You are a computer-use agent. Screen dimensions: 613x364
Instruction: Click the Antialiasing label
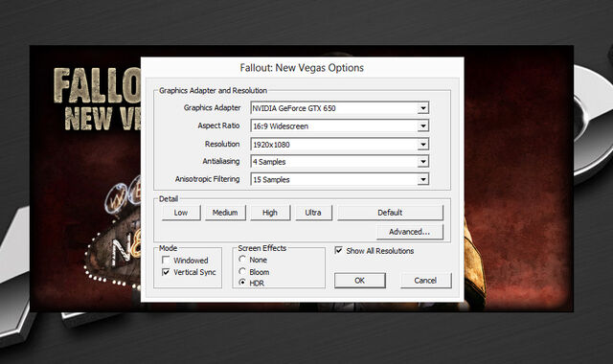tap(221, 161)
